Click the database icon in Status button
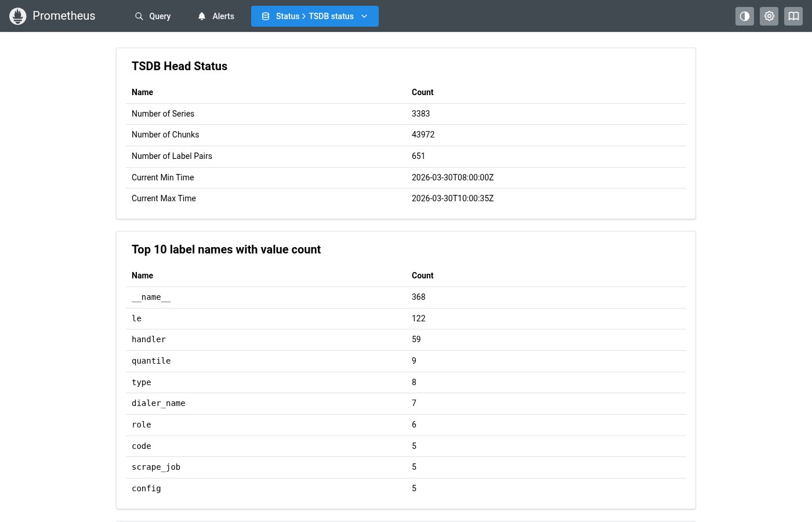 click(266, 16)
